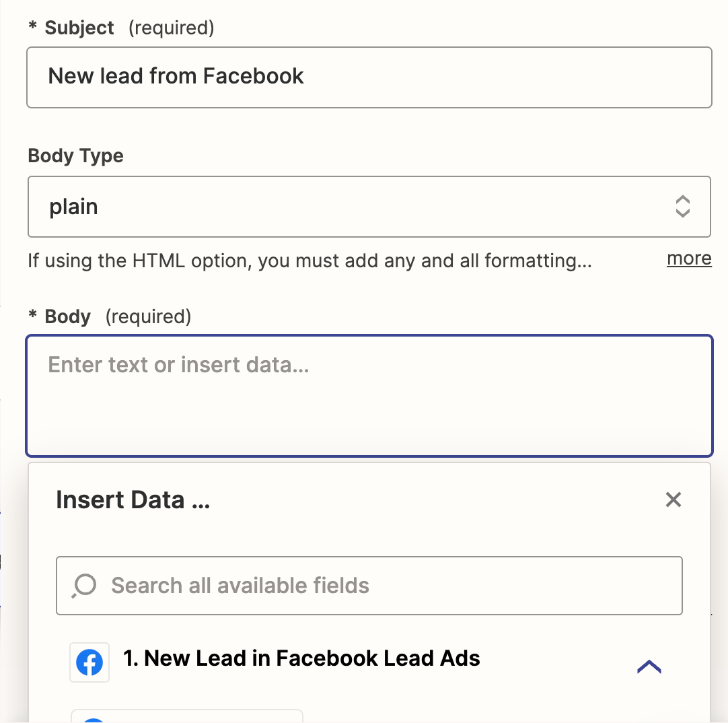Click the HTML option help text
Image resolution: width=728 pixels, height=723 pixels.
pos(310,261)
